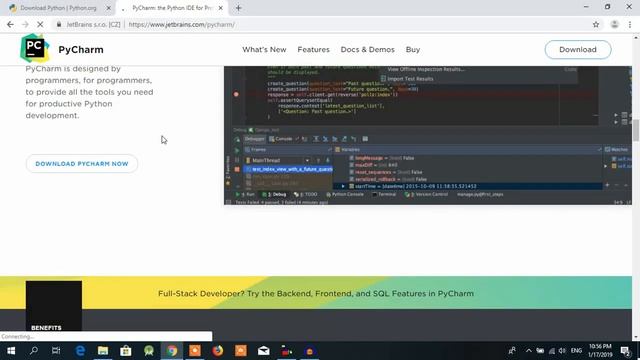Click the Download button in header
640x360 pixels.
(x=578, y=49)
